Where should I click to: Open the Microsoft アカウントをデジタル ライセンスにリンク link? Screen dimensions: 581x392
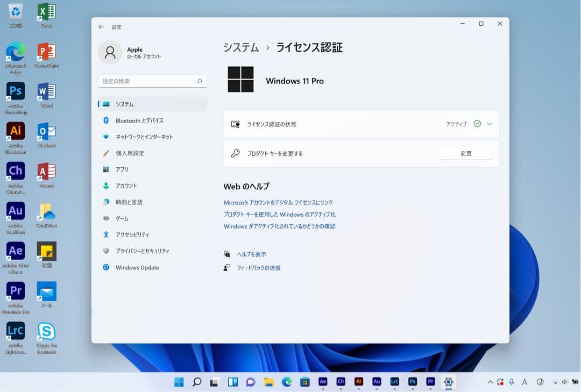point(279,202)
